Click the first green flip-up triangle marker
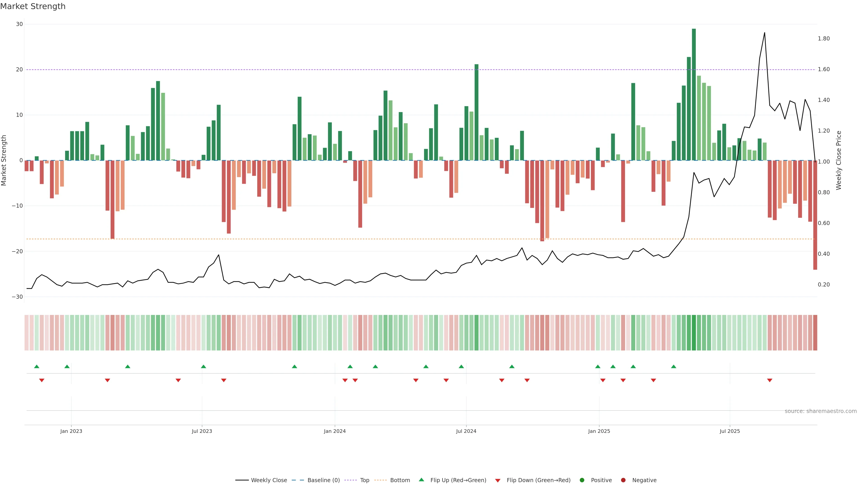 pos(37,366)
